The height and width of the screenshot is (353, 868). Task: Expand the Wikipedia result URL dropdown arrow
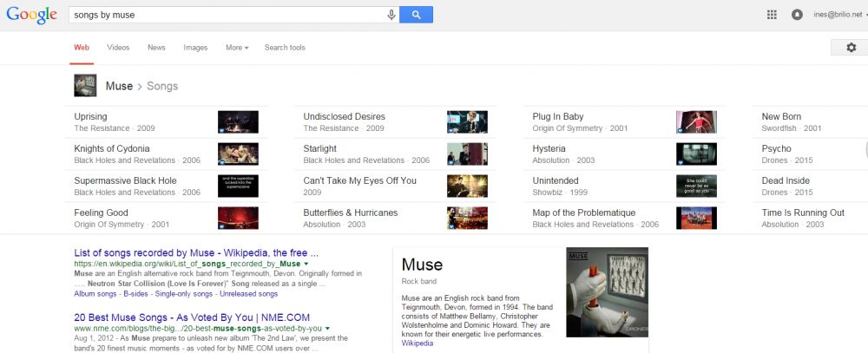306,264
